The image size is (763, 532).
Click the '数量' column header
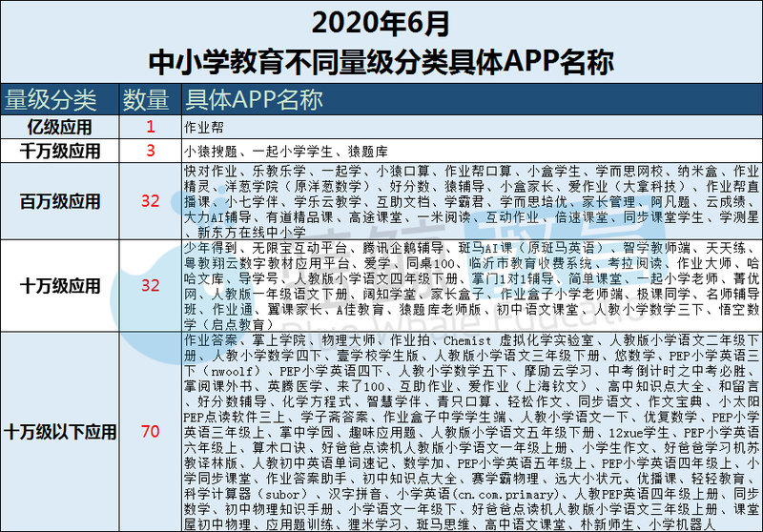146,100
